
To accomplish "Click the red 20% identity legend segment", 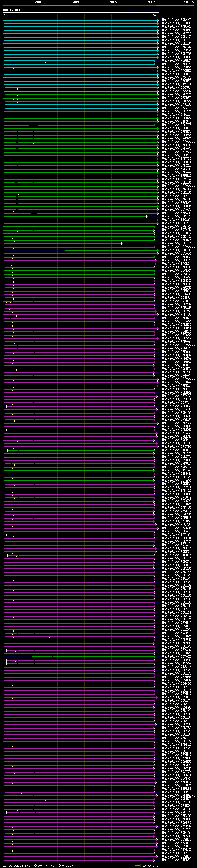I will 22,6.
